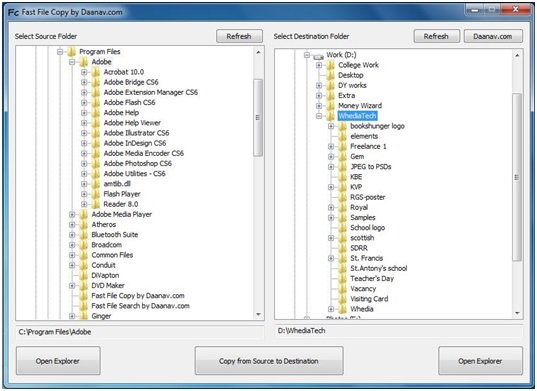
Task: Click the Flash Player folder icon
Action: [x=96, y=194]
